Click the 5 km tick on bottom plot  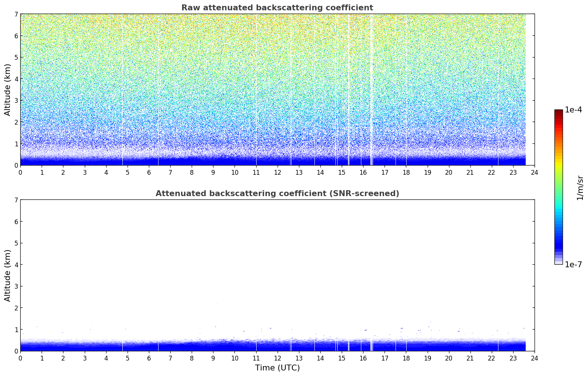coord(16,243)
